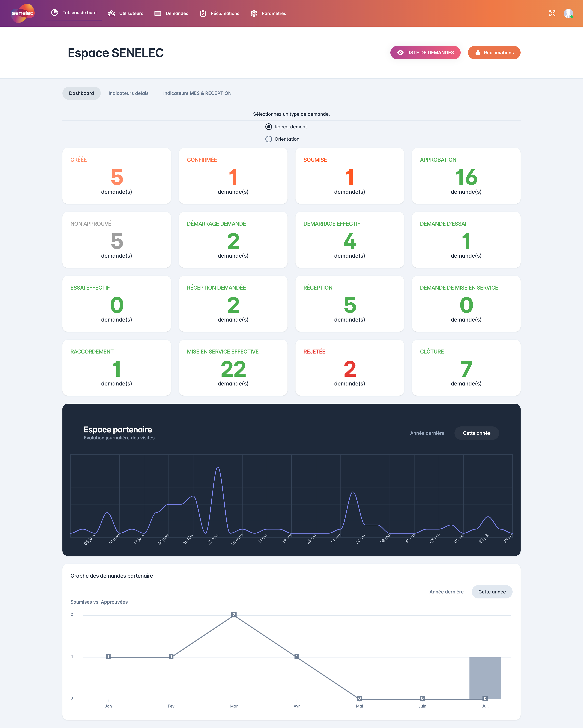Screen dimensions: 583x728
Task: Click the Fev data point labeled 1
Action: coord(171,656)
